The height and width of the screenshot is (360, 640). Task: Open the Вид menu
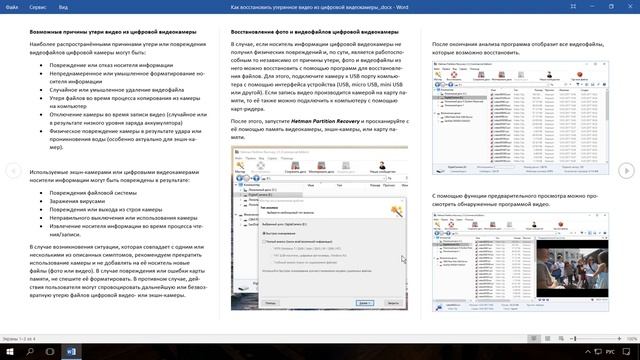pos(63,7)
